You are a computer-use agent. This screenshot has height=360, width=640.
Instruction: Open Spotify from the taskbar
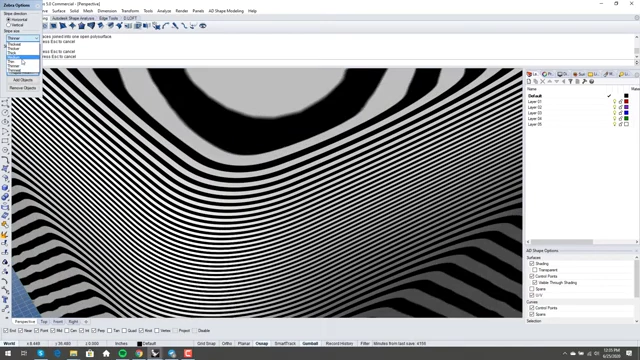click(x=122, y=353)
